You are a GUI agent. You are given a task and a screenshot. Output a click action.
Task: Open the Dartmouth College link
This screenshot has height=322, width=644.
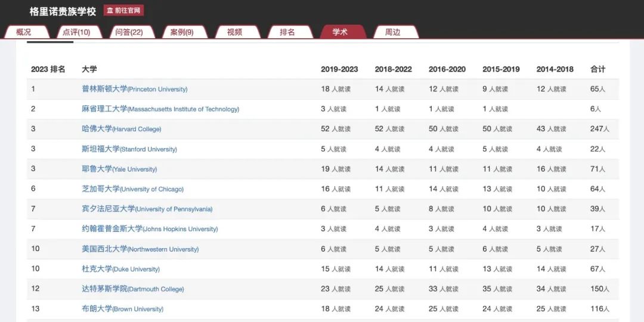click(x=132, y=289)
